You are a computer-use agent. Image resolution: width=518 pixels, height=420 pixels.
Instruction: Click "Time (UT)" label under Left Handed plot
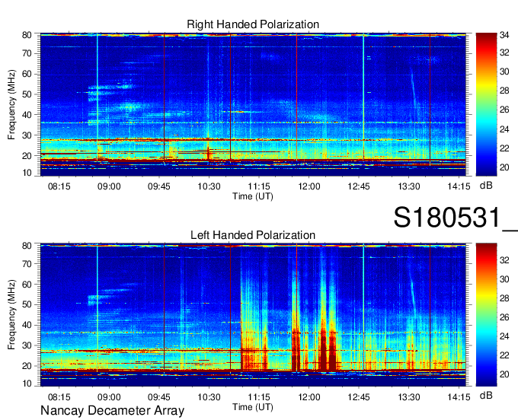(253, 407)
